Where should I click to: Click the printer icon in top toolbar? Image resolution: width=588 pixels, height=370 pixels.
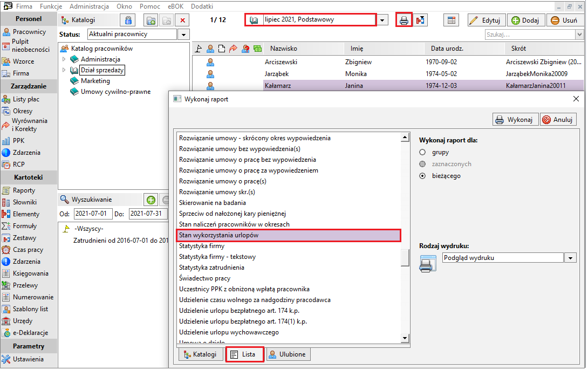[x=404, y=20]
